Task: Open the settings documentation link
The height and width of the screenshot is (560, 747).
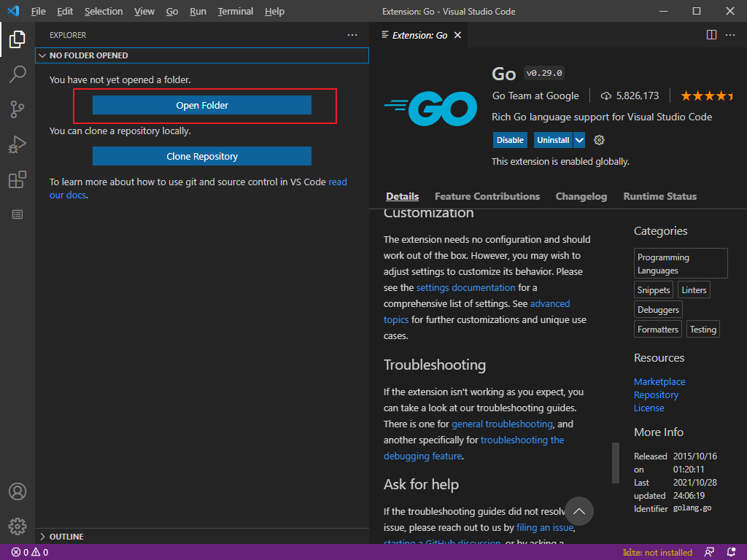Action: (x=465, y=287)
